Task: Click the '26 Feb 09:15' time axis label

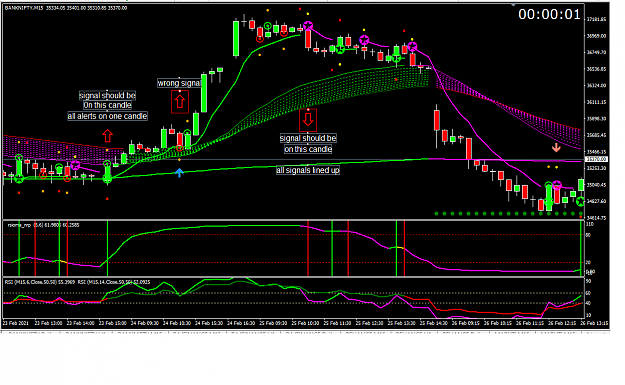Action: point(465,323)
